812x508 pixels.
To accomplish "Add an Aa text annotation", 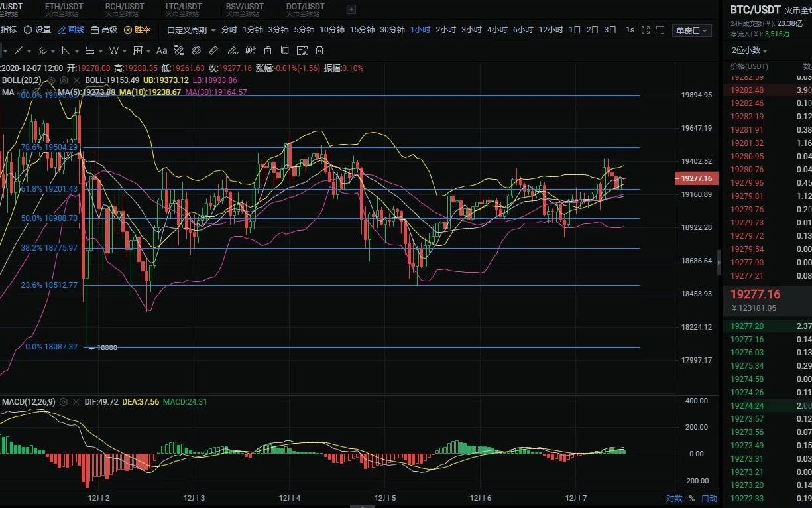I will click(x=162, y=51).
